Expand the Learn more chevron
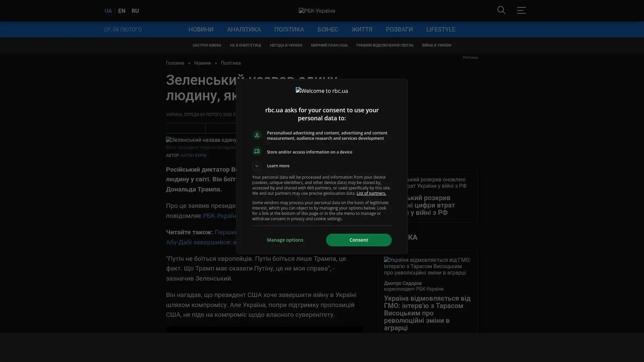644x362 pixels. [257, 166]
